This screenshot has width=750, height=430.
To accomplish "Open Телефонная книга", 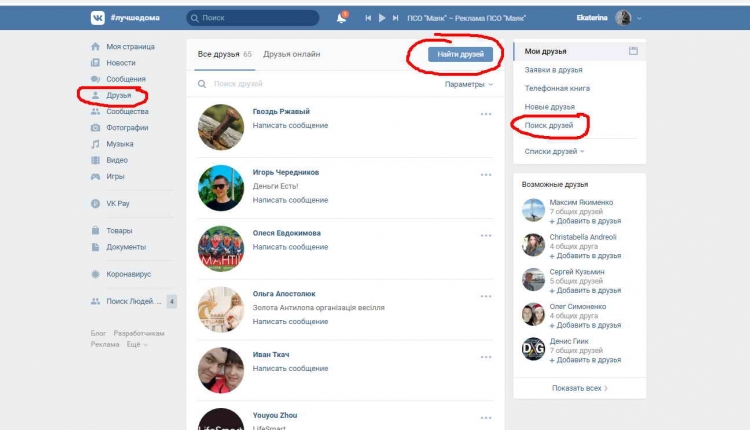I will pyautogui.click(x=557, y=88).
